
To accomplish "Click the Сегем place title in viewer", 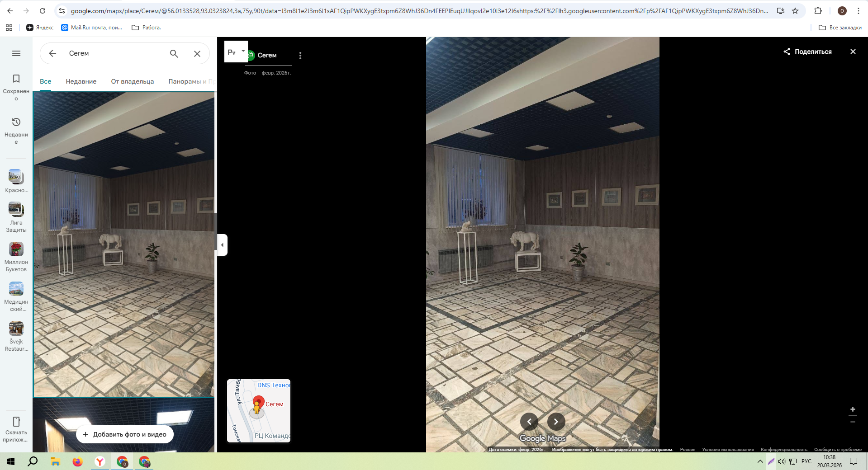I will [267, 55].
